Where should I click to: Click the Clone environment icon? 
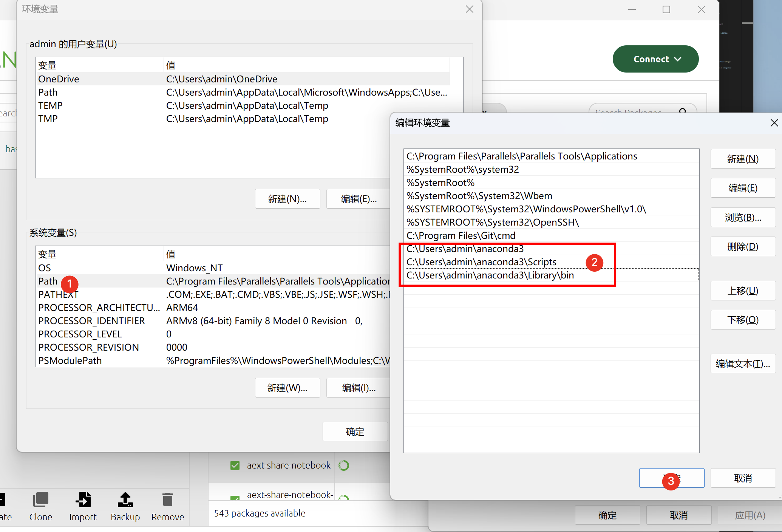pos(41,500)
